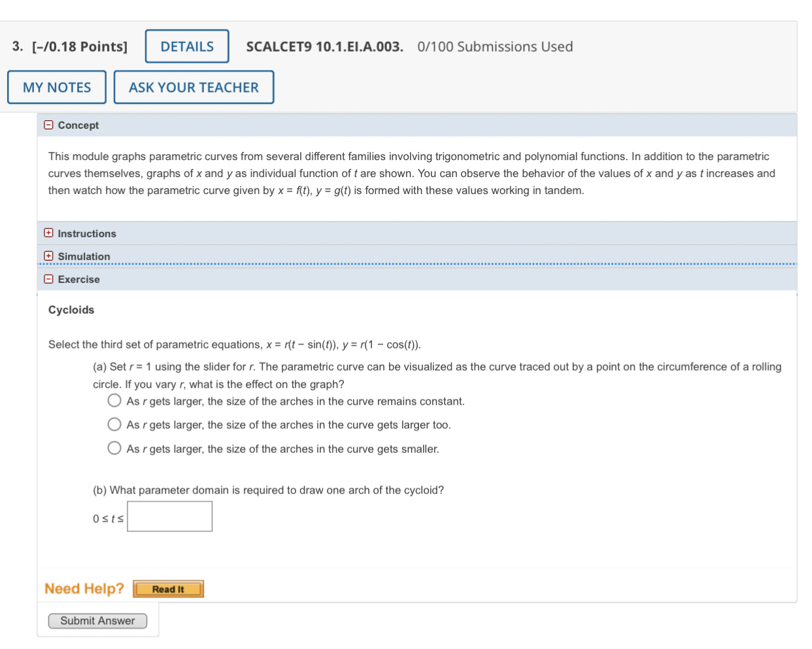812x649 pixels.
Task: Select "size of the arches gets smaller" option
Action: 114,448
